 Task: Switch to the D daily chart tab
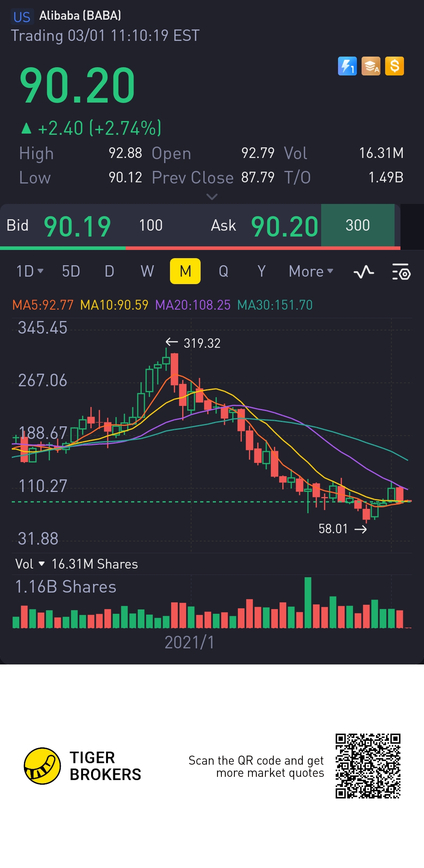point(110,271)
